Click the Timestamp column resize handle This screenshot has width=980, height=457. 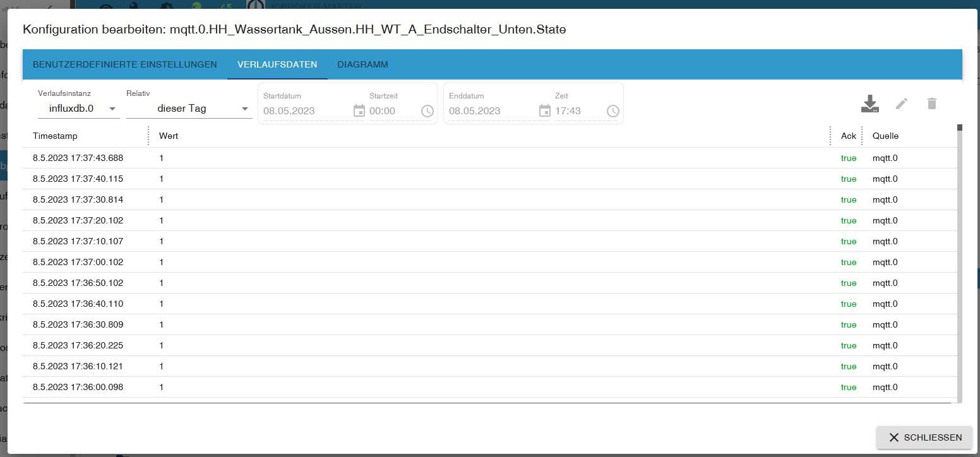[x=148, y=136]
